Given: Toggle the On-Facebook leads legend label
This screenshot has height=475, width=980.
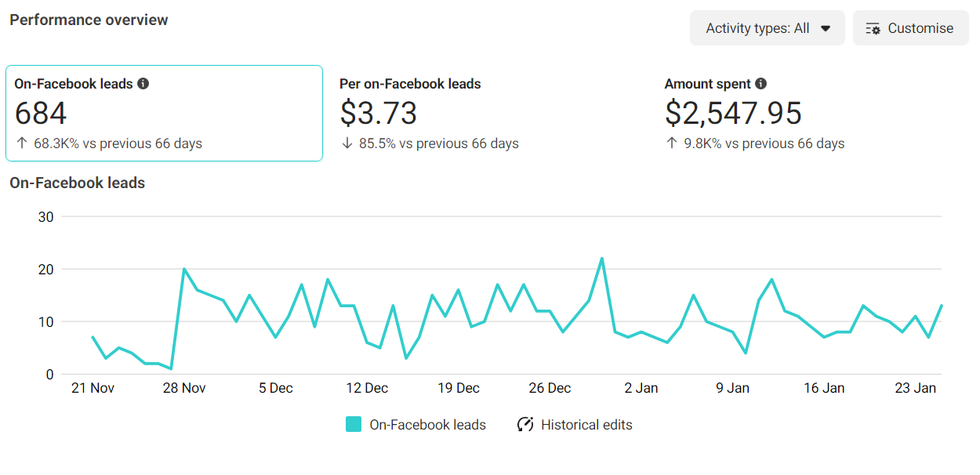Looking at the screenshot, I should point(427,425).
